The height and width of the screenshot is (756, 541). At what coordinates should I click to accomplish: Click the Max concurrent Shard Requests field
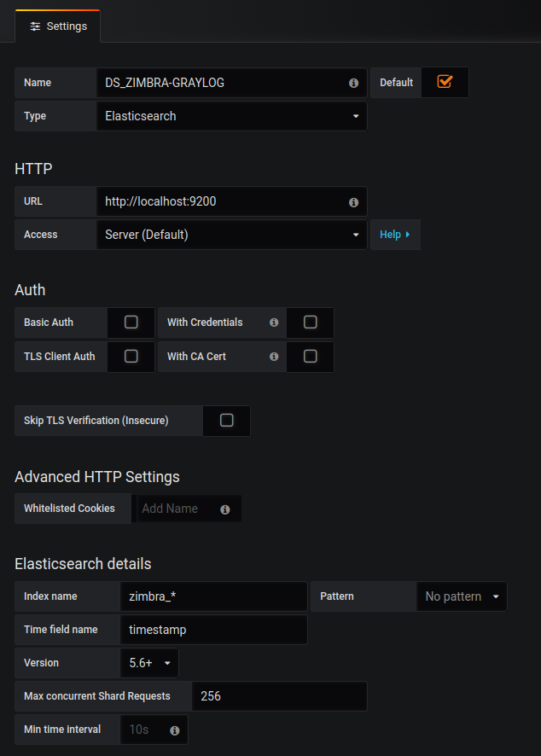tap(280, 696)
